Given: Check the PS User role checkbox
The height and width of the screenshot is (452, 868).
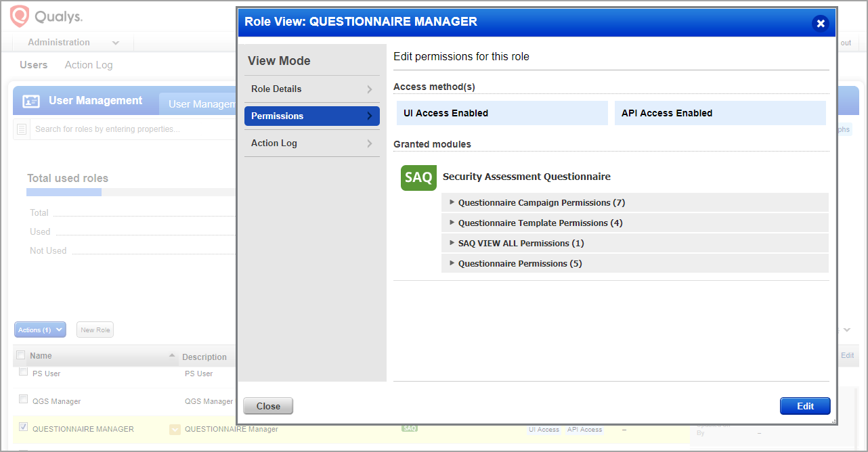Looking at the screenshot, I should click(24, 371).
